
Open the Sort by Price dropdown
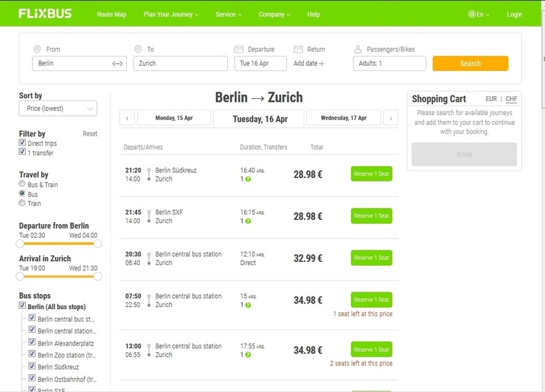tap(58, 108)
